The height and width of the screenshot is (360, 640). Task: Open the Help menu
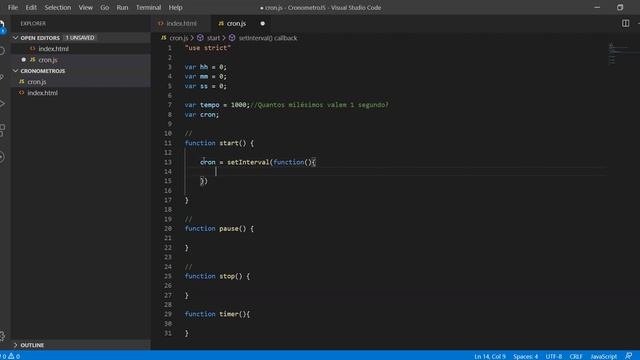click(x=176, y=7)
